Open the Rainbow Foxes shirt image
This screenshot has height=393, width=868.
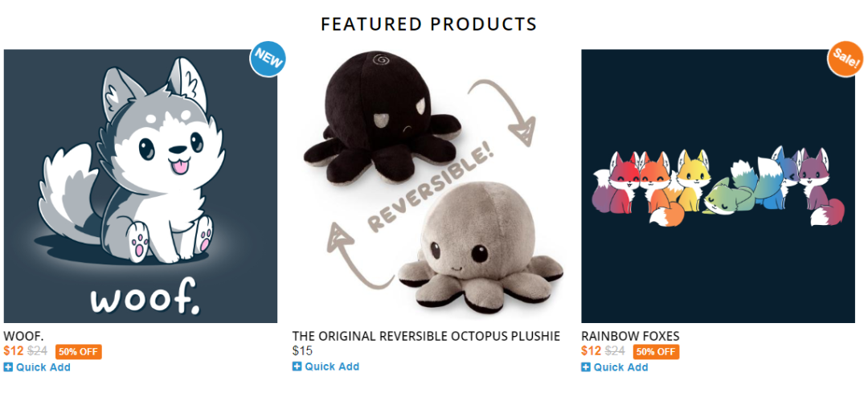pyautogui.click(x=718, y=186)
